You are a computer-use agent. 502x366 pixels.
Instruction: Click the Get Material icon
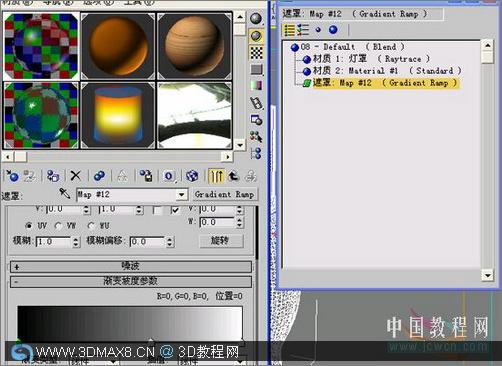pyautogui.click(x=12, y=176)
